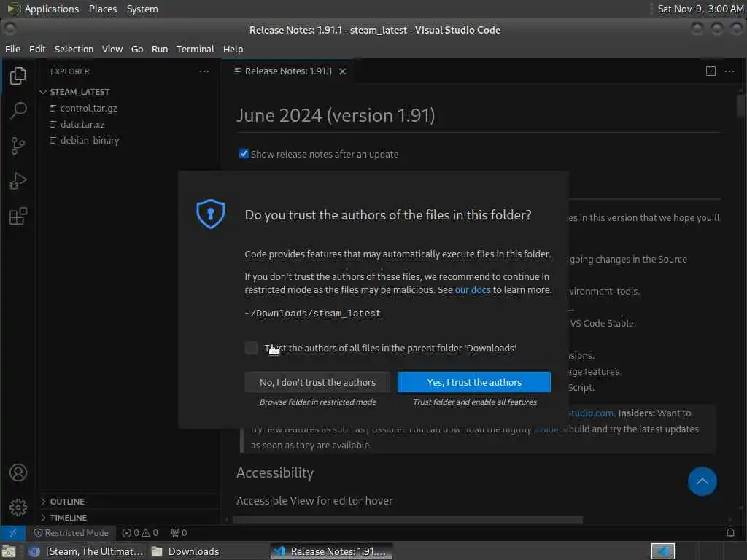Expand the TIMELINE section

(68, 518)
